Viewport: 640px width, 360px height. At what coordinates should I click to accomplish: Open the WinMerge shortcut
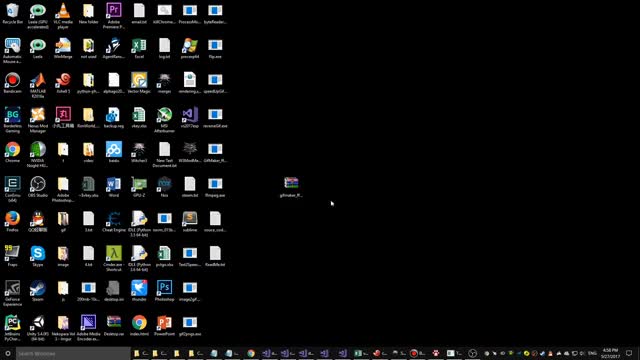(x=63, y=48)
